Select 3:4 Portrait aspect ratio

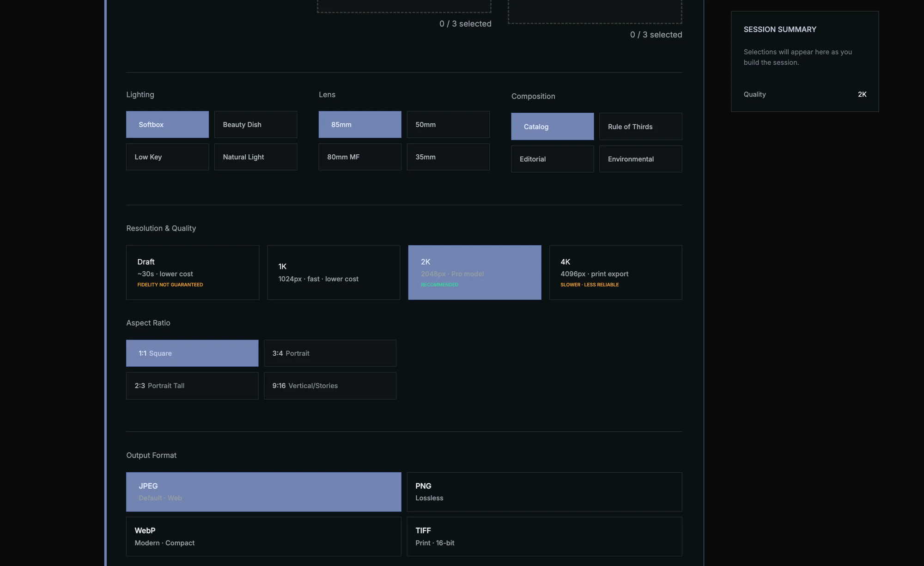pos(330,353)
